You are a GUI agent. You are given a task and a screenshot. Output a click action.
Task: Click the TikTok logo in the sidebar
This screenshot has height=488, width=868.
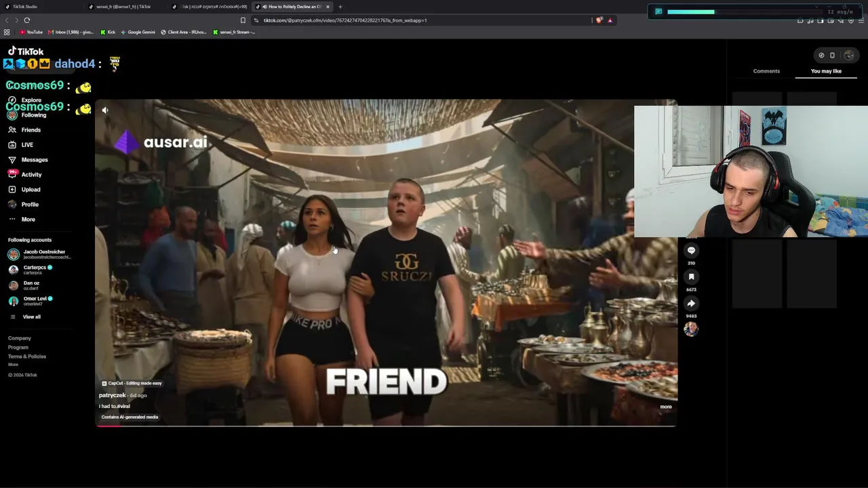(26, 52)
